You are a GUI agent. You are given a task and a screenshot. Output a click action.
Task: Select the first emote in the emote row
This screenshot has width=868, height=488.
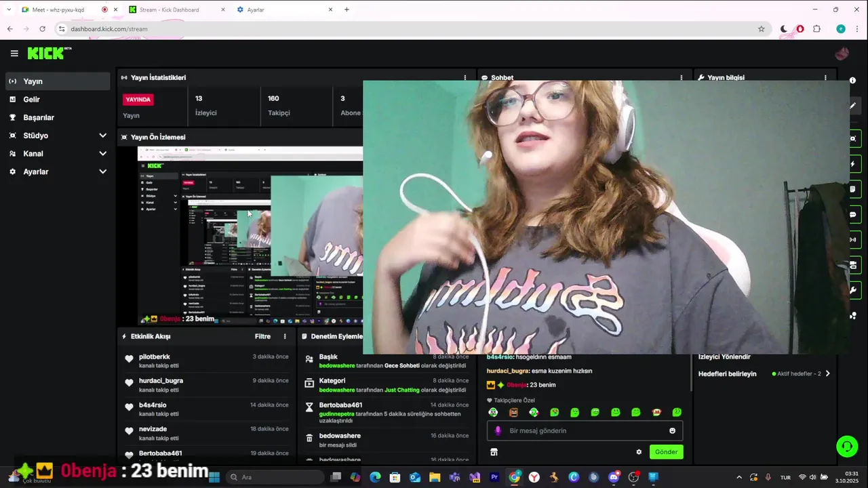click(493, 412)
